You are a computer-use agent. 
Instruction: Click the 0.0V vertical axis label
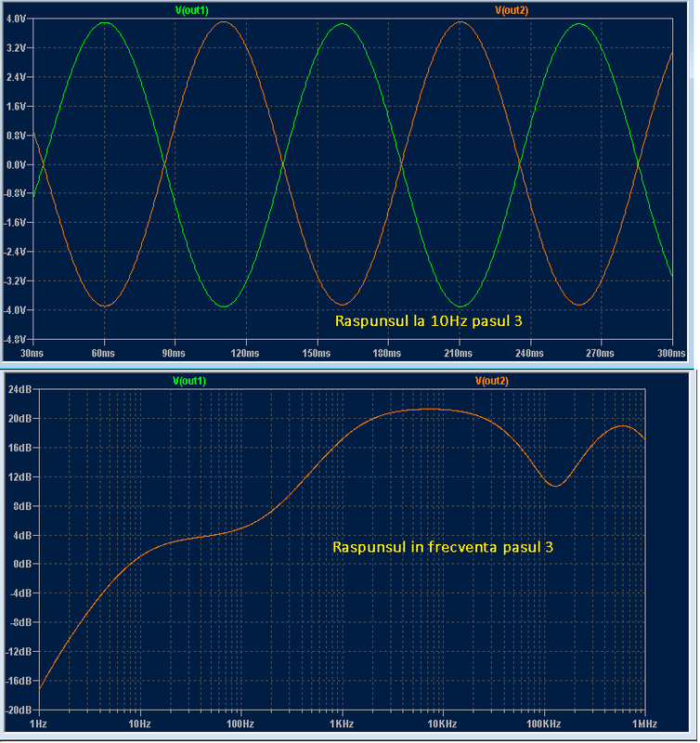tap(16, 165)
